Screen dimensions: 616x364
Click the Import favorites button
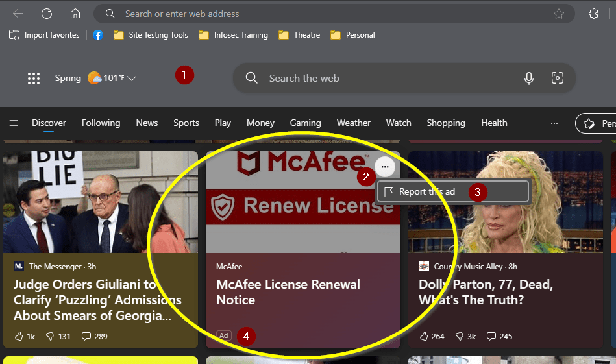point(45,35)
